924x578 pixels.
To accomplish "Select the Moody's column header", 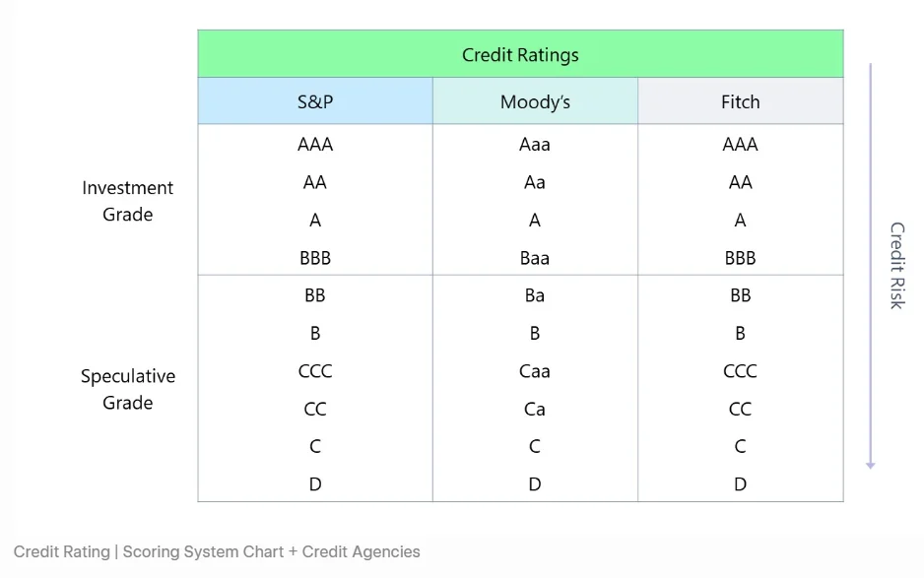I will tap(535, 101).
